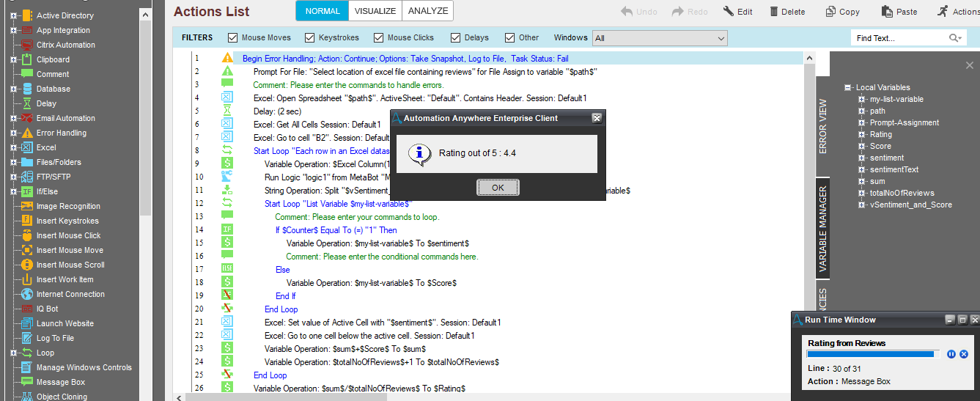Click the Image Recognition command icon
The image size is (980, 401).
[26, 206]
